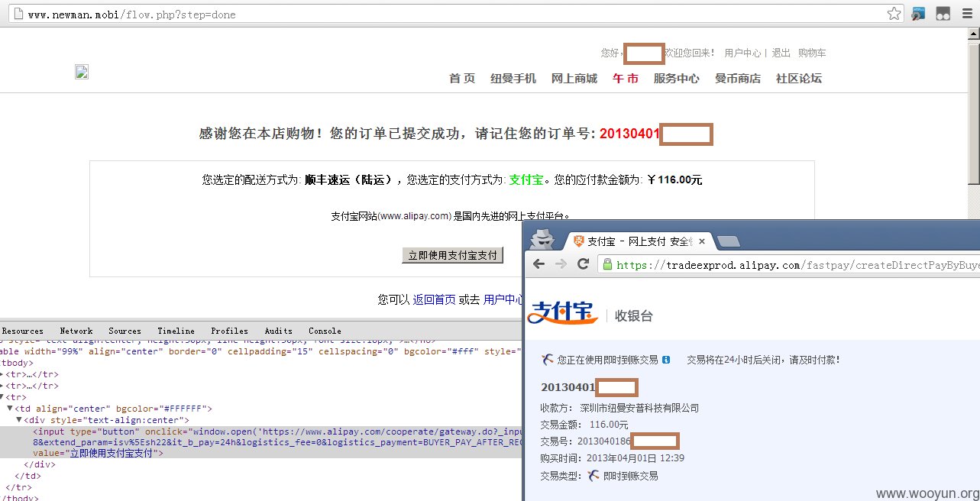This screenshot has height=501, width=980.
Task: Select the 支付宝 - 网上支付 browser tab
Action: pyautogui.click(x=640, y=241)
